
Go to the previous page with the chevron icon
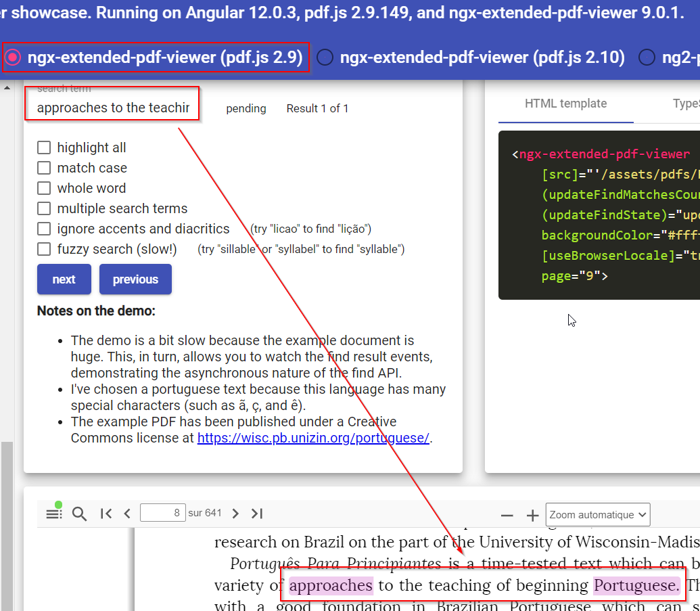pos(126,513)
